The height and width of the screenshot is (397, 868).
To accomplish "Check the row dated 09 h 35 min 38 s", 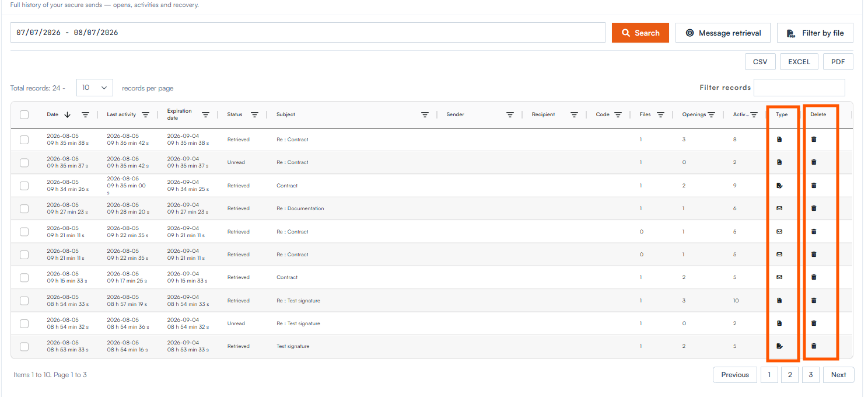I will point(24,140).
